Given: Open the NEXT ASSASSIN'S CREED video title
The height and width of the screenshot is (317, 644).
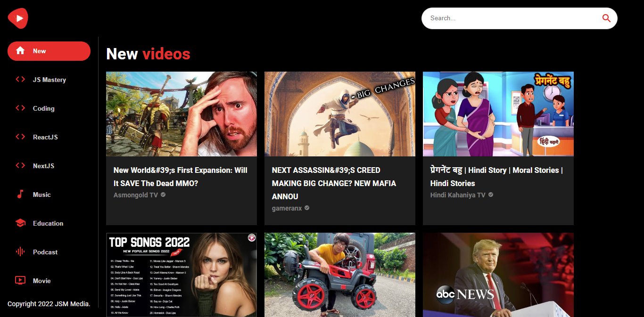Looking at the screenshot, I should [x=334, y=183].
